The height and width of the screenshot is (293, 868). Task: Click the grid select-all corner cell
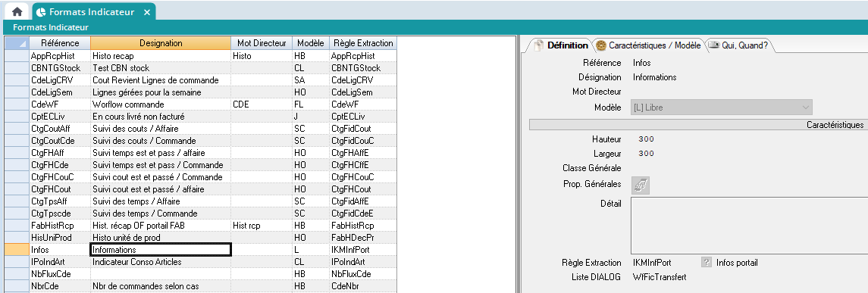click(x=17, y=43)
